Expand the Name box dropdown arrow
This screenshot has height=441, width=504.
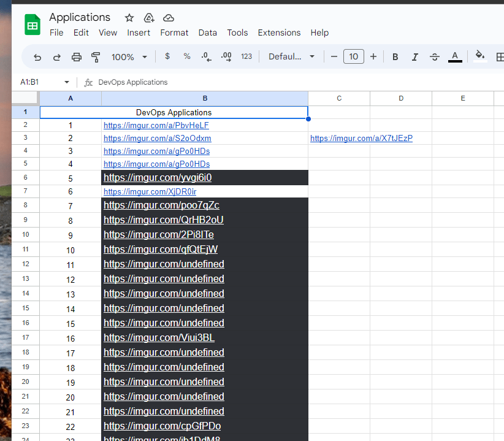pyautogui.click(x=67, y=82)
